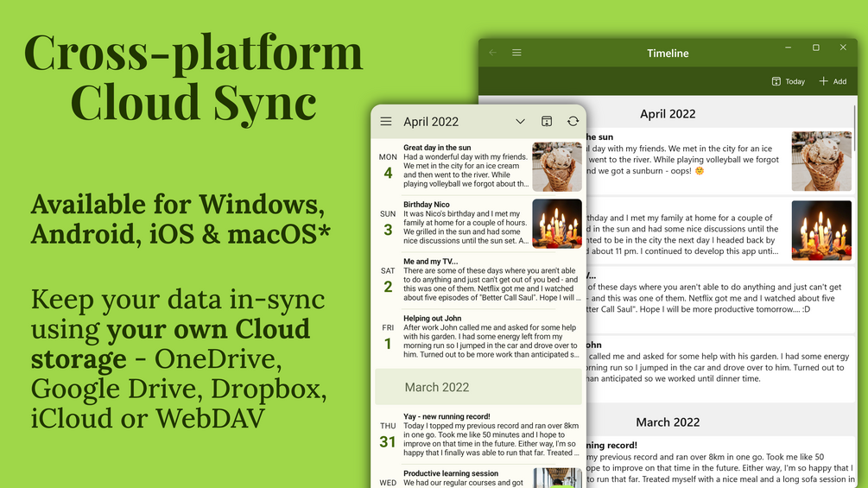Tap the April 2022 title in mobile app

[431, 122]
